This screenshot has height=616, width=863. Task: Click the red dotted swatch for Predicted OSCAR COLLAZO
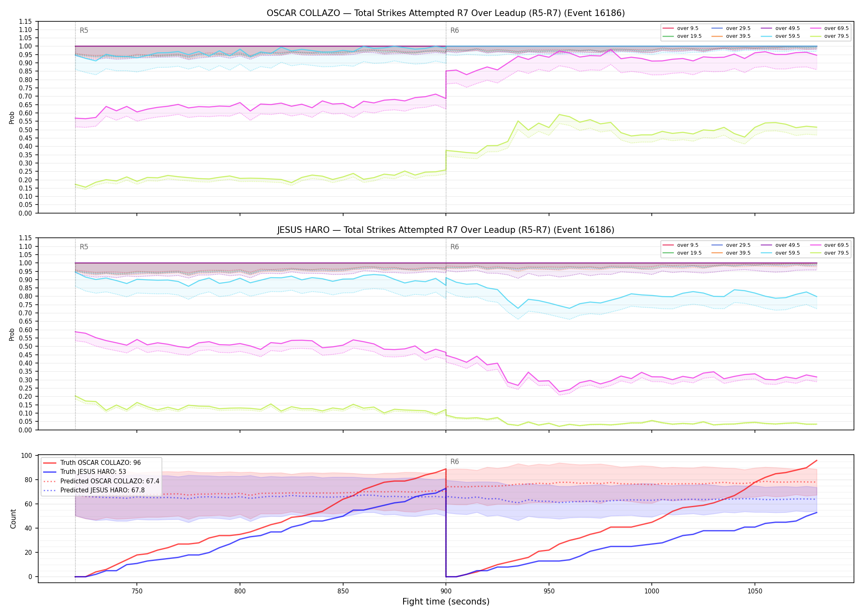coord(49,481)
